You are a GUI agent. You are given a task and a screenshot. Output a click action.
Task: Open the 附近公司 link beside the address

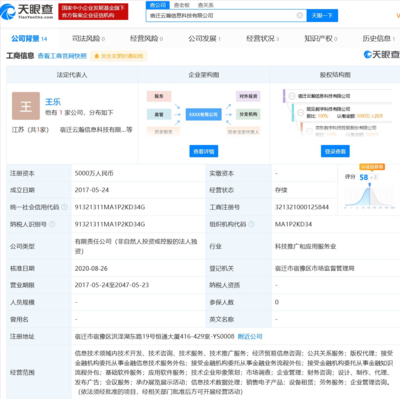(x=250, y=336)
